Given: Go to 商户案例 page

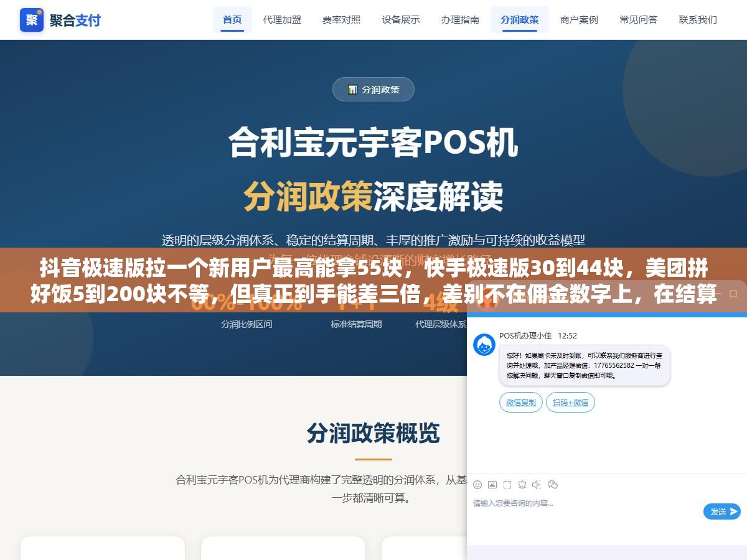Looking at the screenshot, I should click(x=579, y=19).
